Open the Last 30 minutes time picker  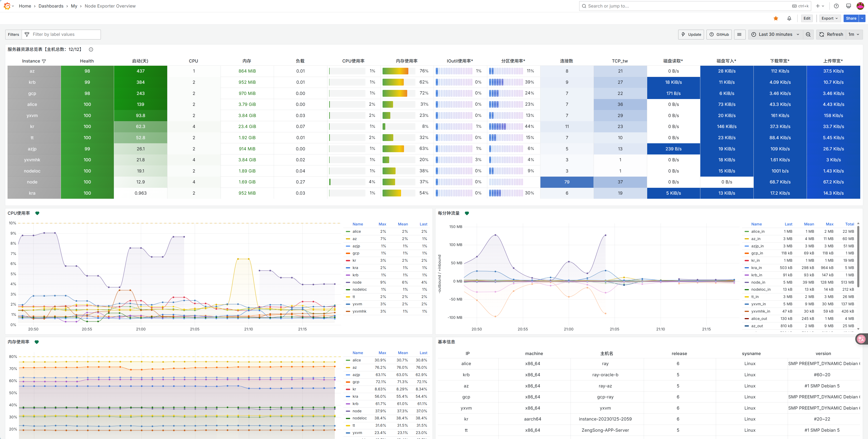click(775, 34)
